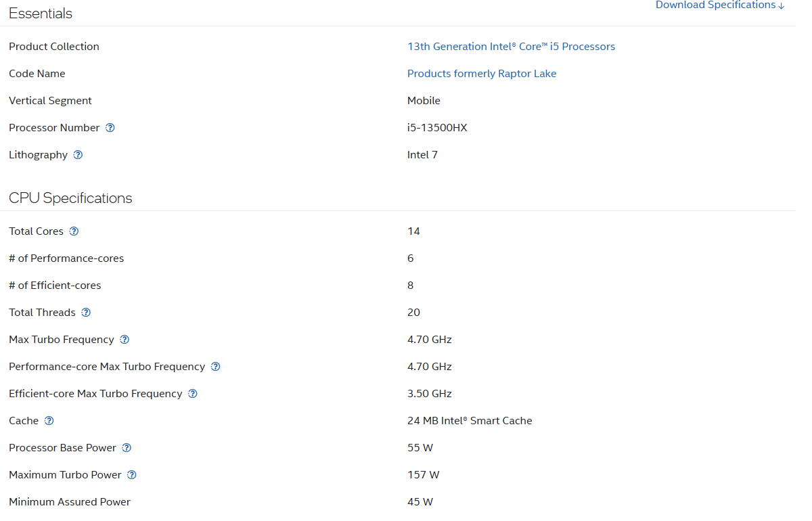Screen dimensions: 812x521
Task: Open the Processor Base Power help icon
Action: tap(127, 448)
